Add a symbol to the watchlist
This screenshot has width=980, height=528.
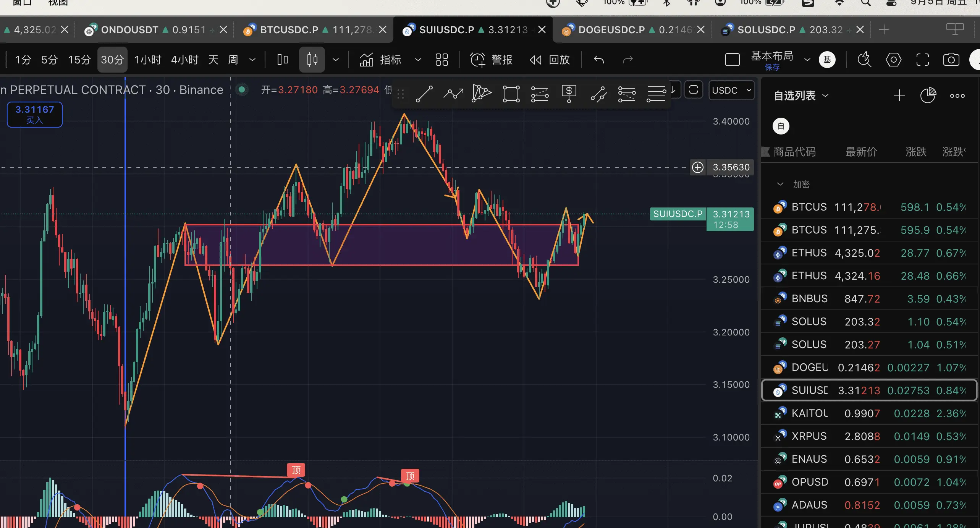[899, 96]
